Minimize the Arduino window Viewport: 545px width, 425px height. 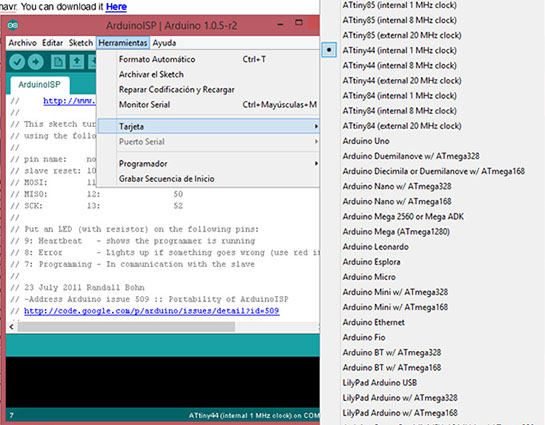(x=280, y=25)
